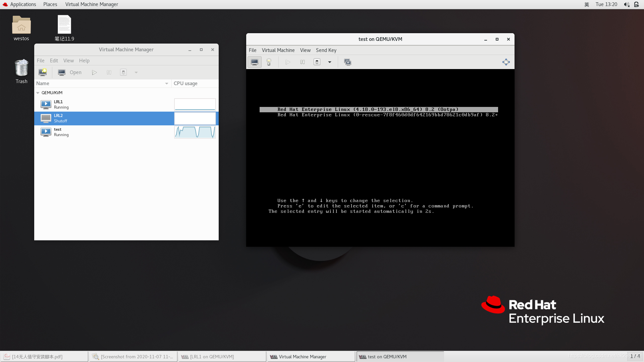Screen dimensions: 644x362
Task: Open the selected VM console with Open button
Action: 70,72
